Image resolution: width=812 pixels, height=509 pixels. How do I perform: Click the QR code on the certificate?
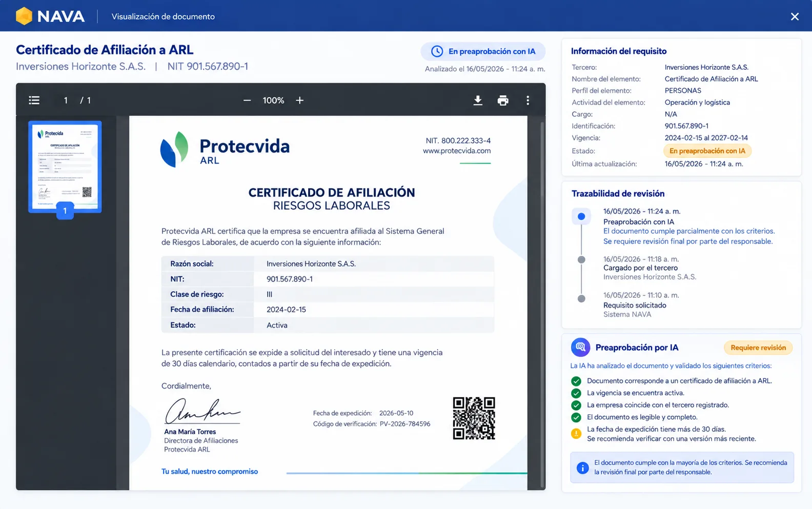(x=474, y=418)
